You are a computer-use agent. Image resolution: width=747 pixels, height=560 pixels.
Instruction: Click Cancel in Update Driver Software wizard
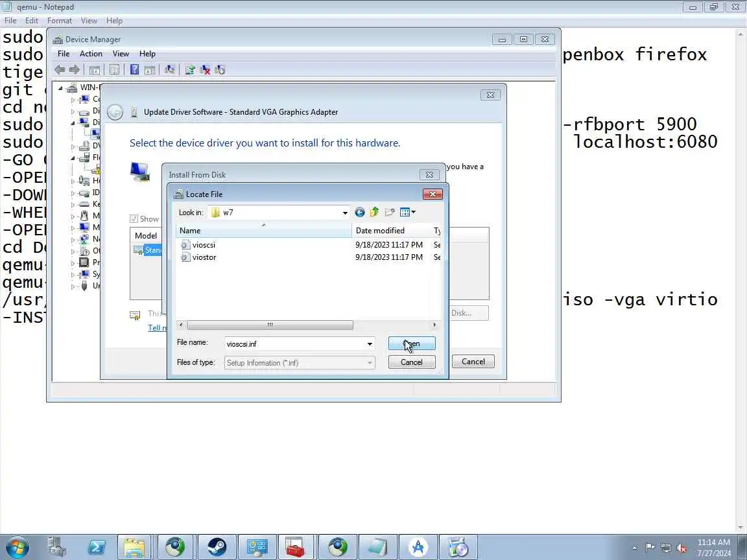(x=473, y=362)
